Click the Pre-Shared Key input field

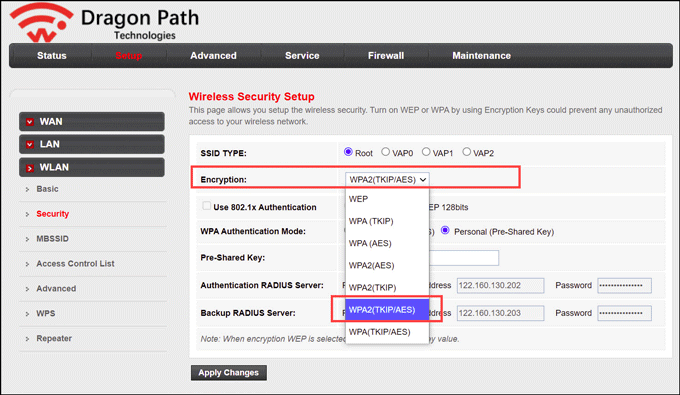(464, 258)
